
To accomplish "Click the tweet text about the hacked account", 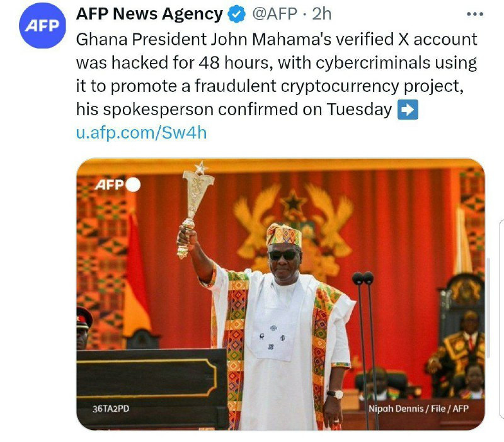I will click(x=277, y=74).
